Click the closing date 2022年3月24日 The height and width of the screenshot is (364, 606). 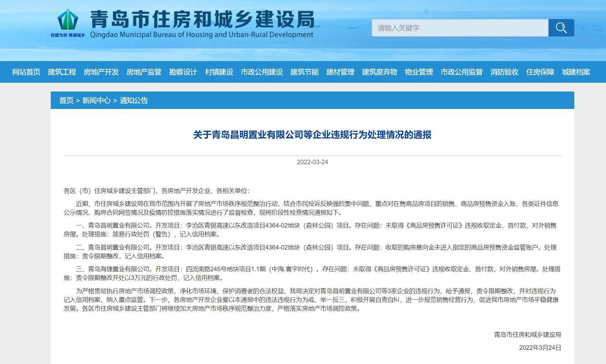click(x=540, y=348)
